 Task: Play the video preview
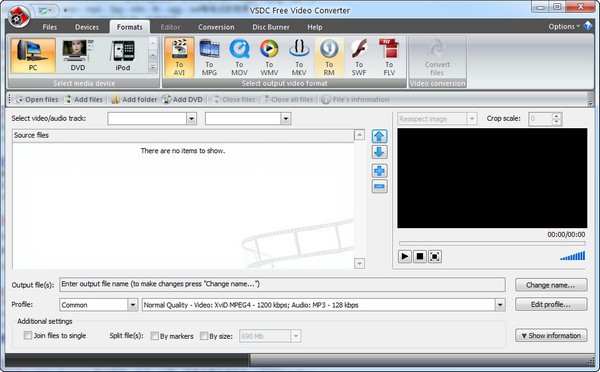tap(404, 256)
